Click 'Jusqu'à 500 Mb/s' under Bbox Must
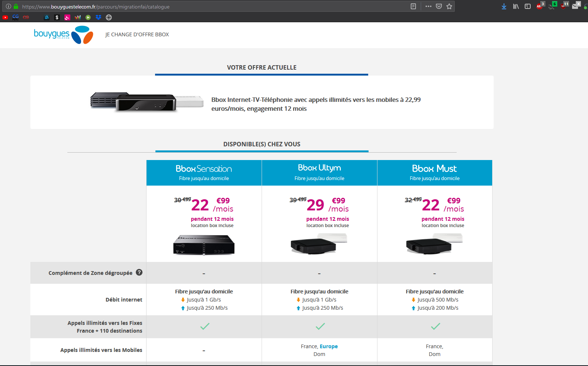 pyautogui.click(x=438, y=300)
